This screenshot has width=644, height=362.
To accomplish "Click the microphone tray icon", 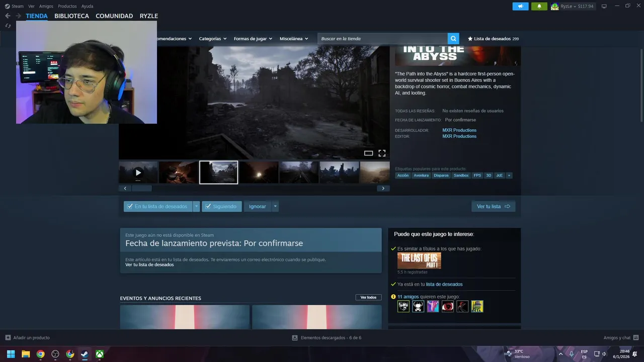I will (572, 354).
